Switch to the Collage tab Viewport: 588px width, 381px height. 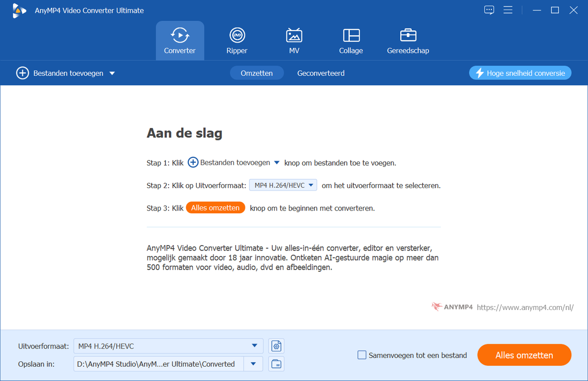[351, 40]
